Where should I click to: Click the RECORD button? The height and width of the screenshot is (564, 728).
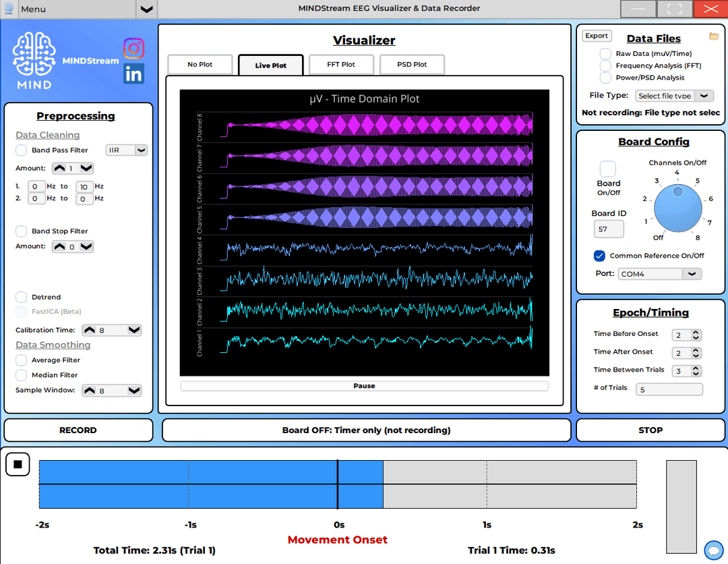[x=78, y=430]
